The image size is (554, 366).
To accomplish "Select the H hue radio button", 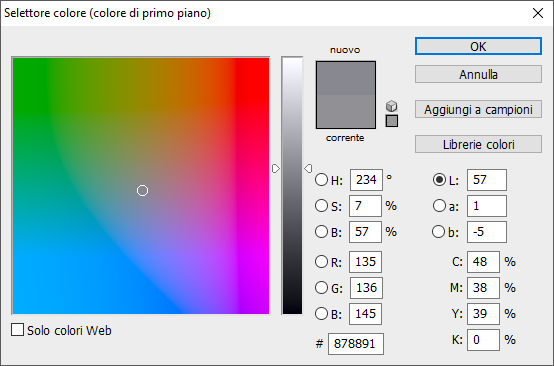I will [321, 180].
